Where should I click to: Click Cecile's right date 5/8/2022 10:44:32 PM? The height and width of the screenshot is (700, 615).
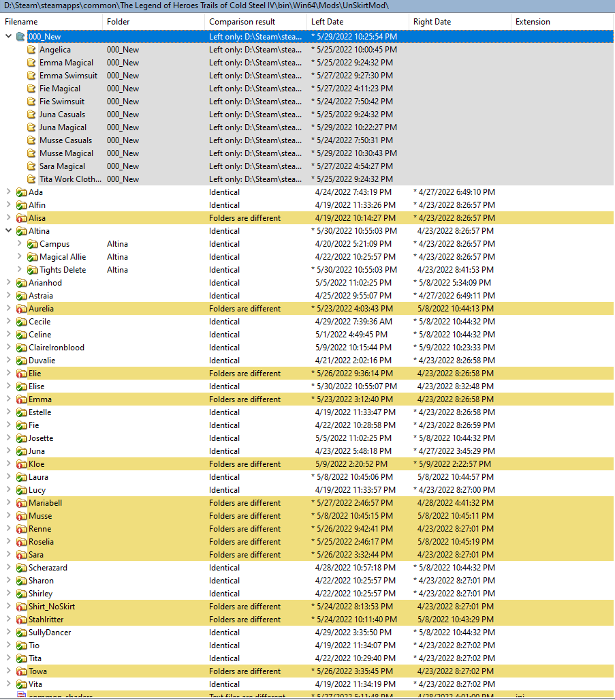[454, 322]
